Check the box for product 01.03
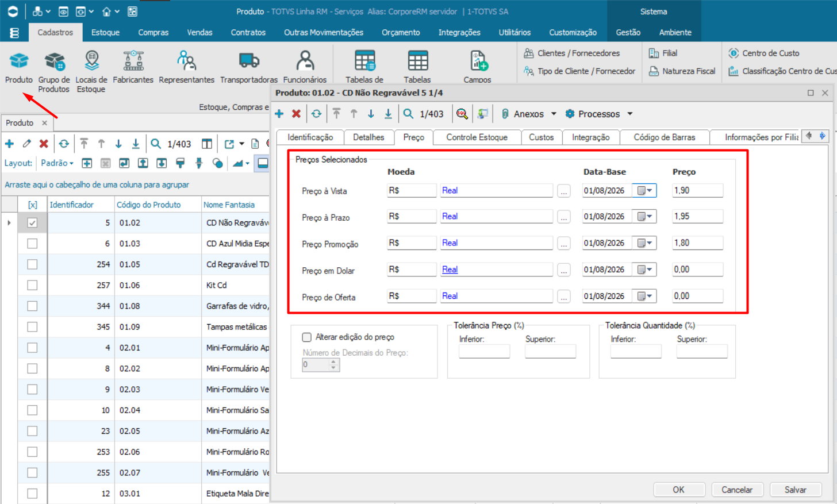The height and width of the screenshot is (504, 837). (x=32, y=244)
